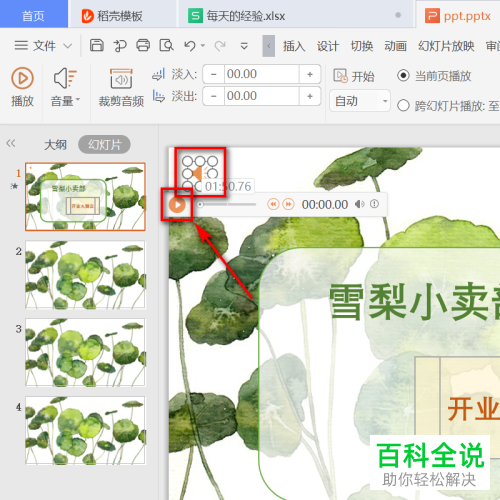
Task: Play audio with the orange player button
Action: click(x=177, y=205)
